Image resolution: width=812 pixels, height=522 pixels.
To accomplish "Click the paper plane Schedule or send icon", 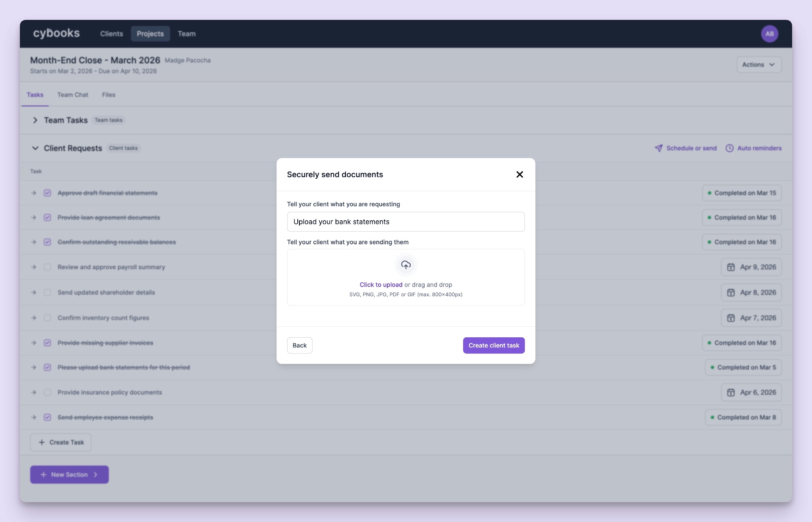I will [658, 148].
